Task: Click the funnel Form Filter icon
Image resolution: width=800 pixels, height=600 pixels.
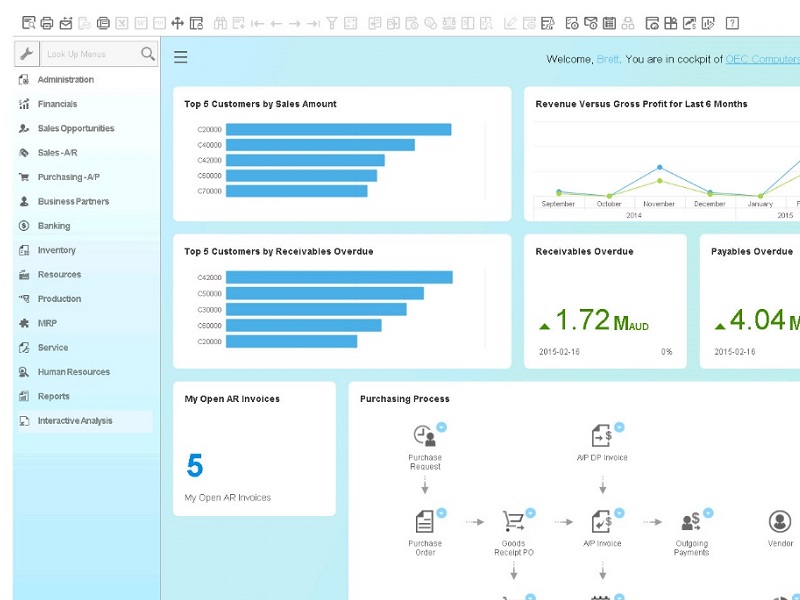Action: 332,23
